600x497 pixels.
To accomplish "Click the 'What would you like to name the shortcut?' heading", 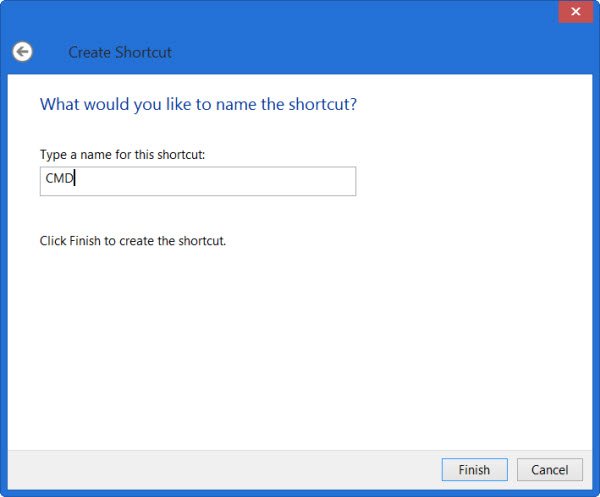I will pos(198,104).
